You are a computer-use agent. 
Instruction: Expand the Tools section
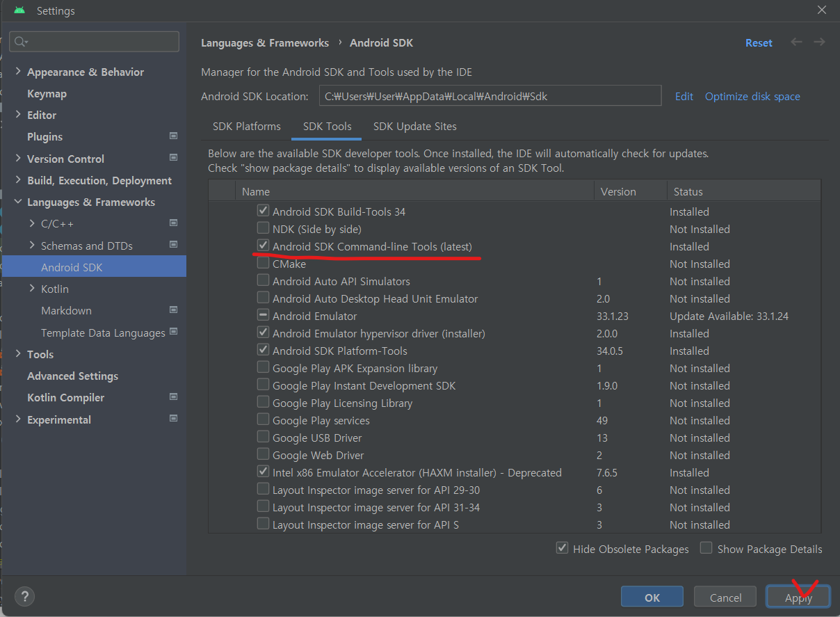point(18,354)
